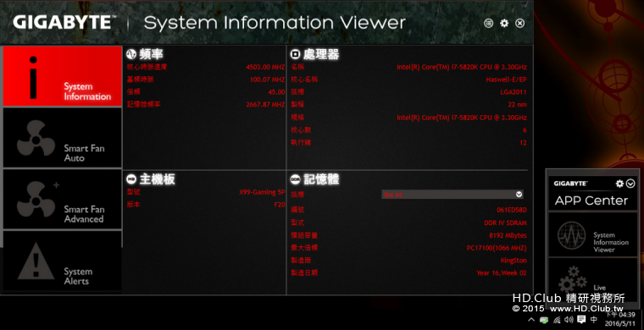Click the 061ED58D serial number value

coord(511,211)
